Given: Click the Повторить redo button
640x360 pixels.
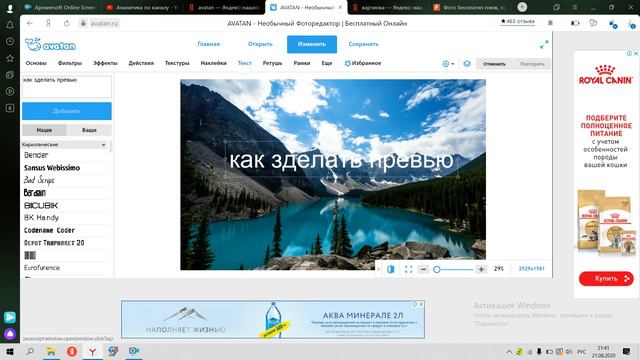Looking at the screenshot, I should point(532,64).
